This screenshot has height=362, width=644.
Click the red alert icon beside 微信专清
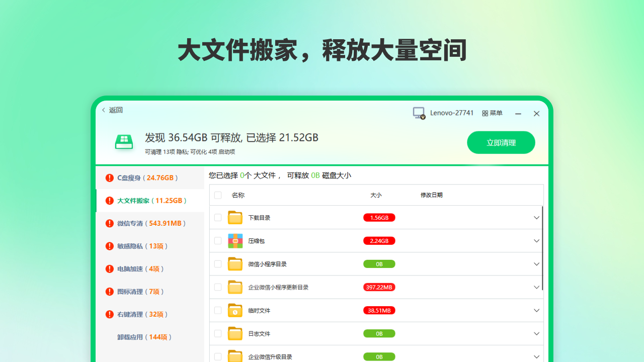coord(109,223)
